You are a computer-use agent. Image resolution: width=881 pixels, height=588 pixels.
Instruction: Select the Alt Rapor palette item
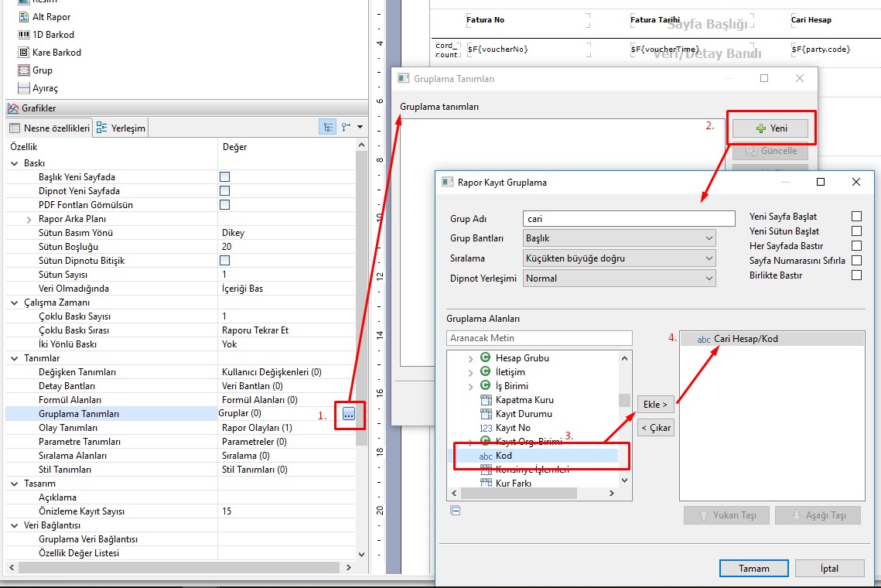point(51,17)
